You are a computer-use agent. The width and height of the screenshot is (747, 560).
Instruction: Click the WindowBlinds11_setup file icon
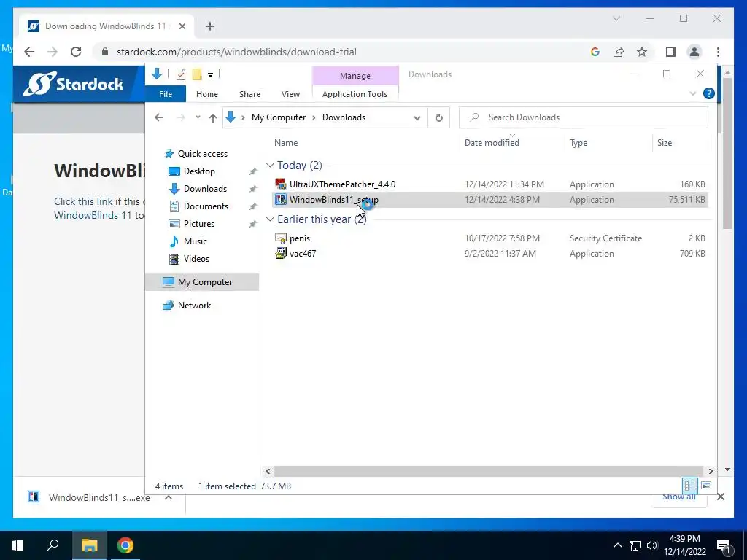point(281,199)
